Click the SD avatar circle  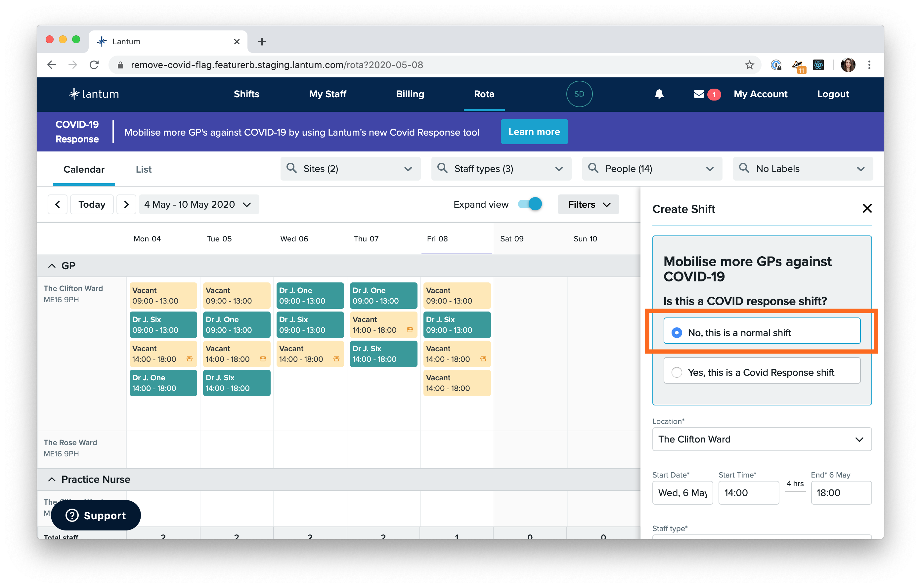[x=579, y=94]
